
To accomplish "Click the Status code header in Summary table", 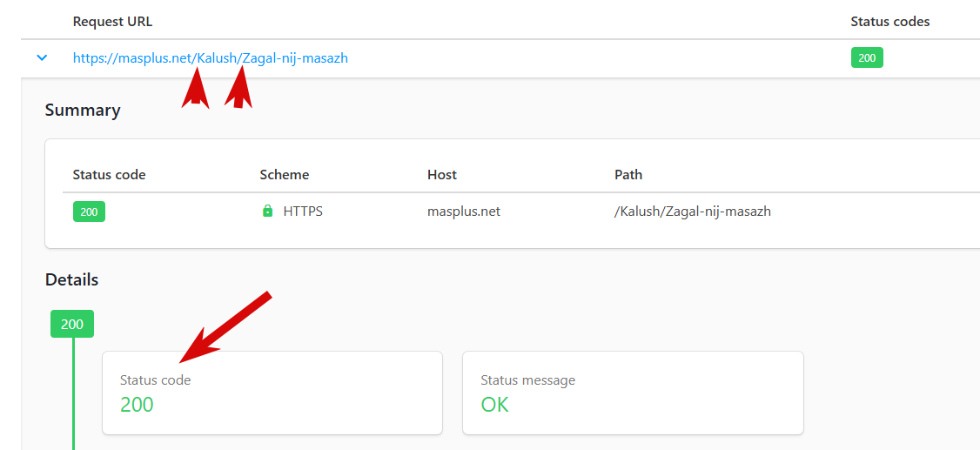I will tap(109, 175).
